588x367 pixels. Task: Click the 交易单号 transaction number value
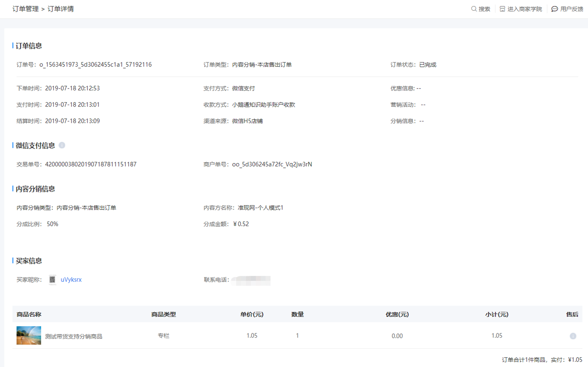pos(91,164)
